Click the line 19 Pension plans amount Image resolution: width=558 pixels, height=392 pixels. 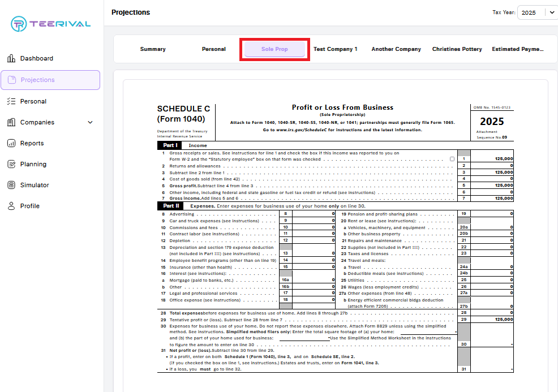492,214
